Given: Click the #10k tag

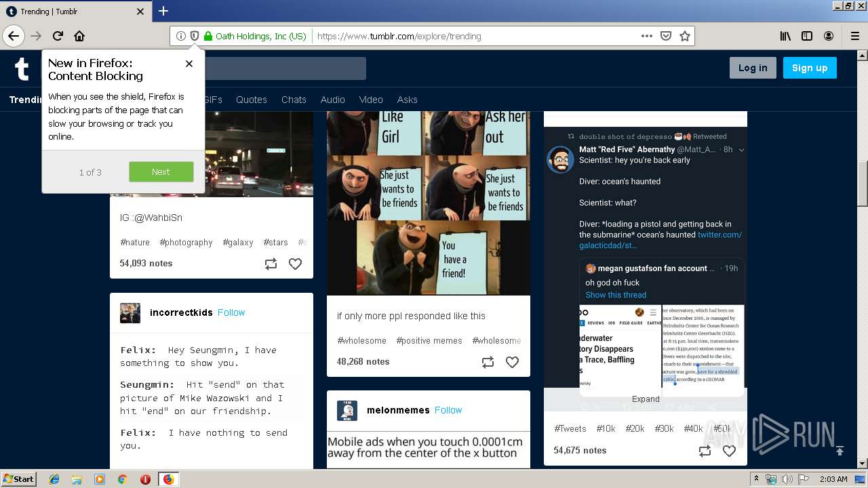Looking at the screenshot, I should point(606,428).
